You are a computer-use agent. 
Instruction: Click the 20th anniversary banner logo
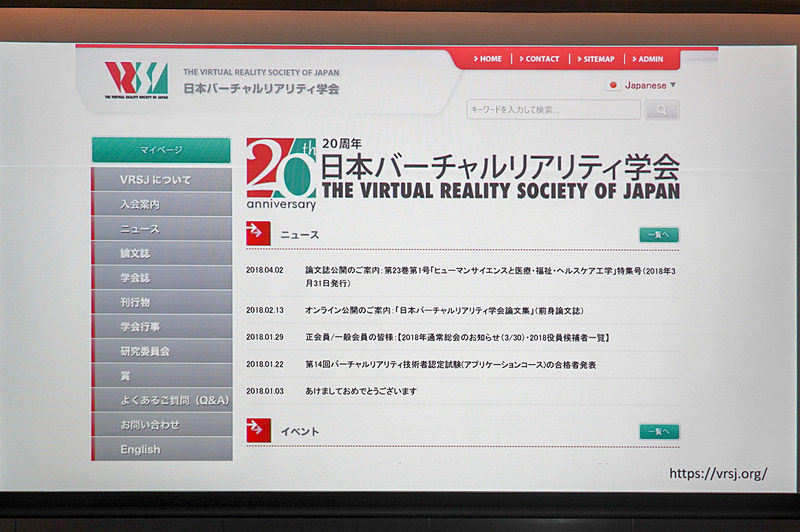point(281,174)
